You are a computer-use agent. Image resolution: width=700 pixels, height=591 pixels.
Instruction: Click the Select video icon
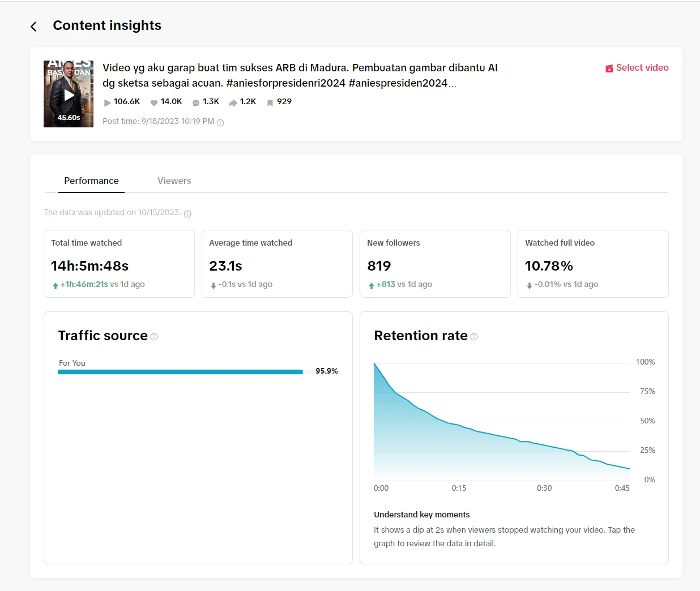tap(609, 68)
